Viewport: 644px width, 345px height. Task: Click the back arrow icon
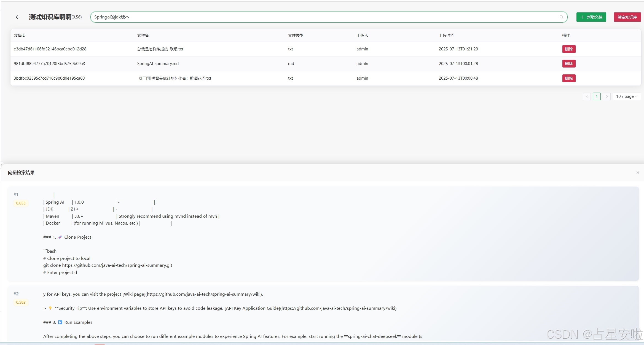click(x=18, y=17)
